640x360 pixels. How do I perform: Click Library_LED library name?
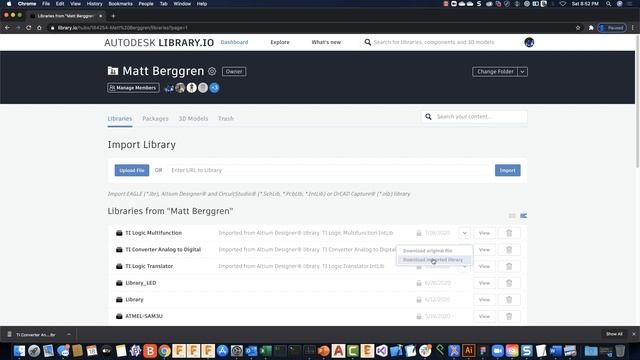coord(141,283)
